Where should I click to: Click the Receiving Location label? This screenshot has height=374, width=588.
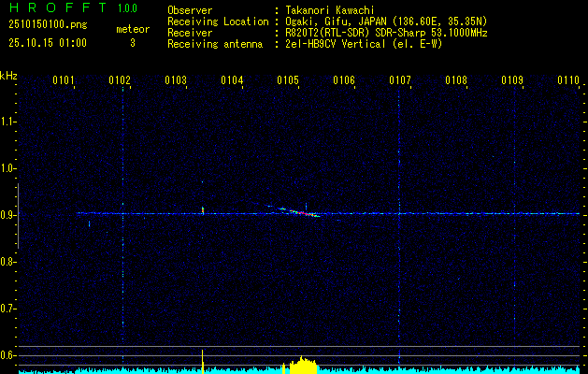coord(218,22)
